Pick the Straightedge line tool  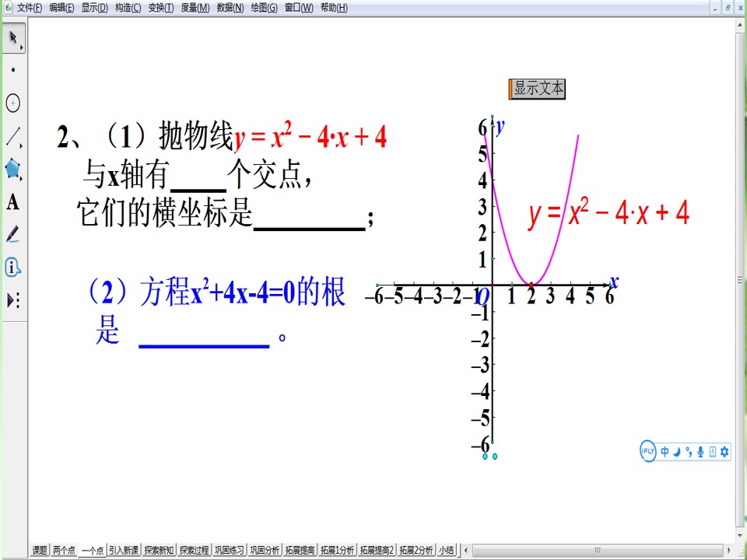[x=13, y=137]
